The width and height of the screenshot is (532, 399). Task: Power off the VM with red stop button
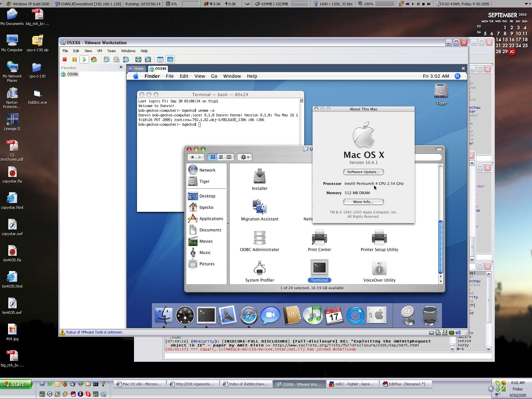pos(65,60)
